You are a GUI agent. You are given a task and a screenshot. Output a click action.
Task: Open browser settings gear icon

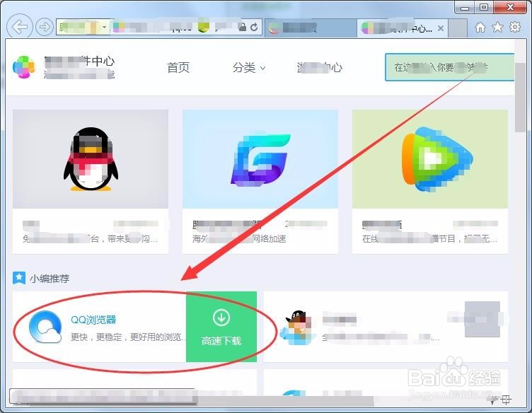point(515,27)
